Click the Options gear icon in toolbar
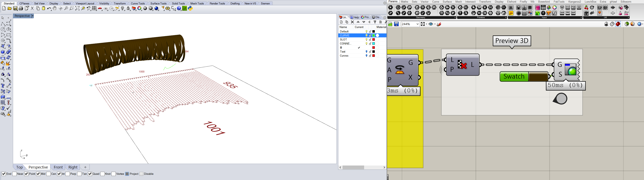This screenshot has width=644, height=180. (168, 8)
